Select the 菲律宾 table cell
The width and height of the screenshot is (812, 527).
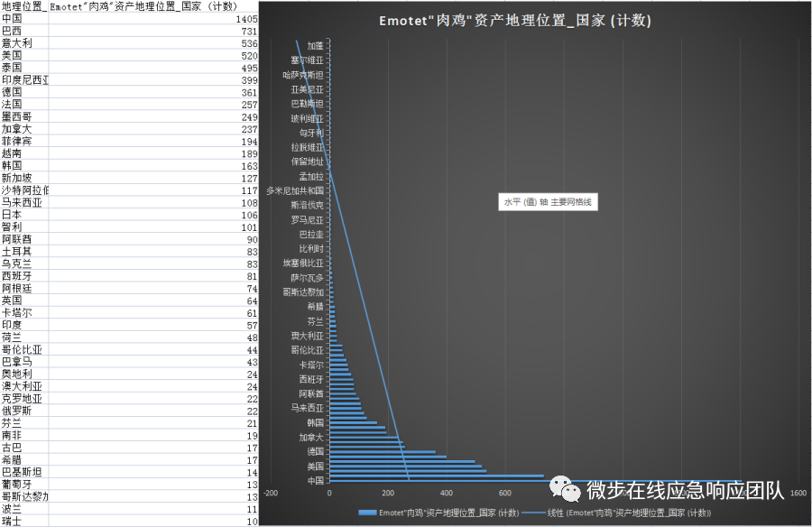click(24, 142)
